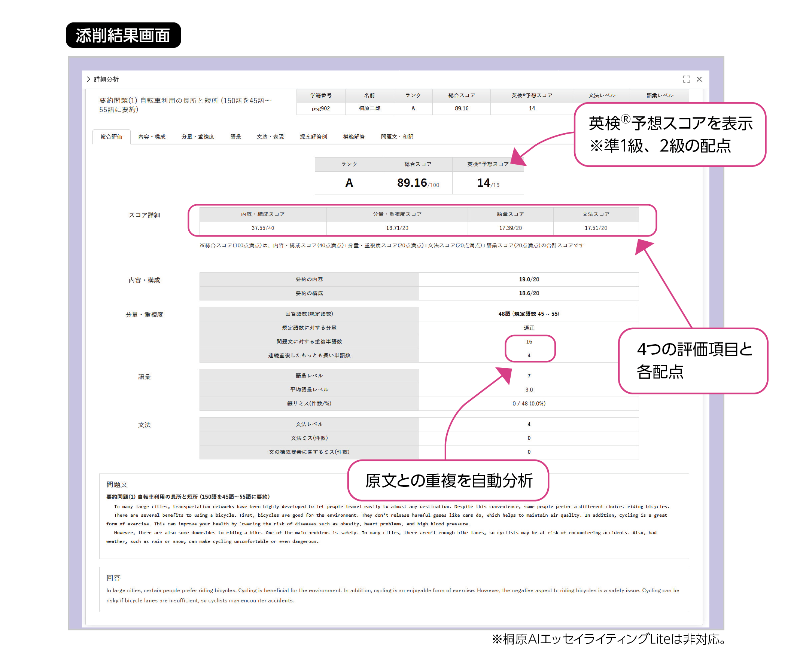Viewport: 800px width, 672px height.
Task: Select the 提案解答例 tab
Action: coord(313,137)
